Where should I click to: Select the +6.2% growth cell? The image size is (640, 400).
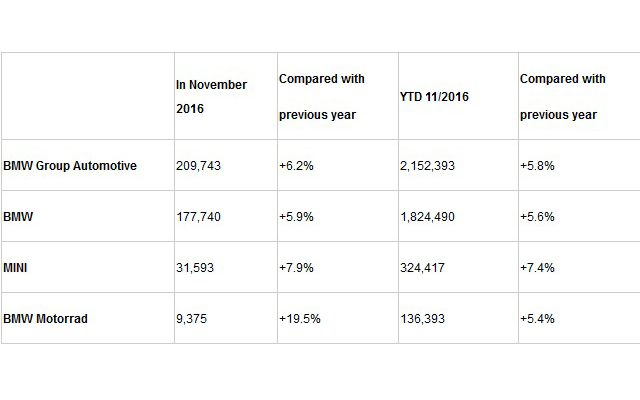[297, 166]
